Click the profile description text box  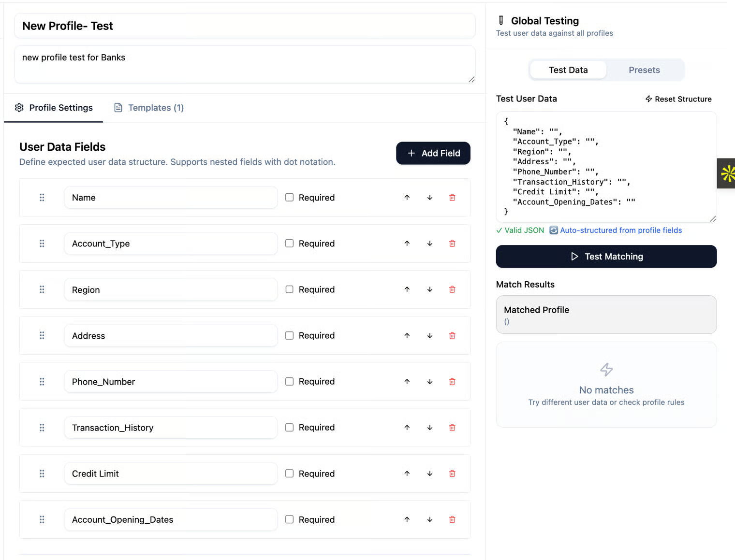(245, 64)
